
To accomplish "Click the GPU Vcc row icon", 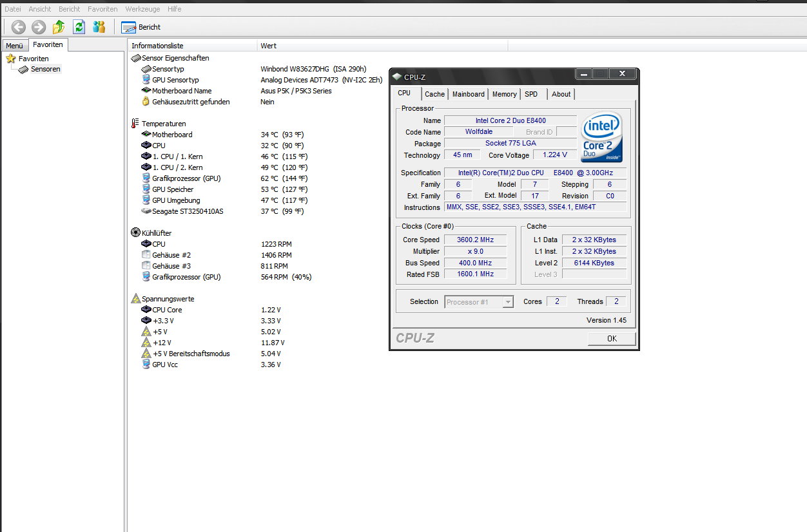I will [x=146, y=365].
